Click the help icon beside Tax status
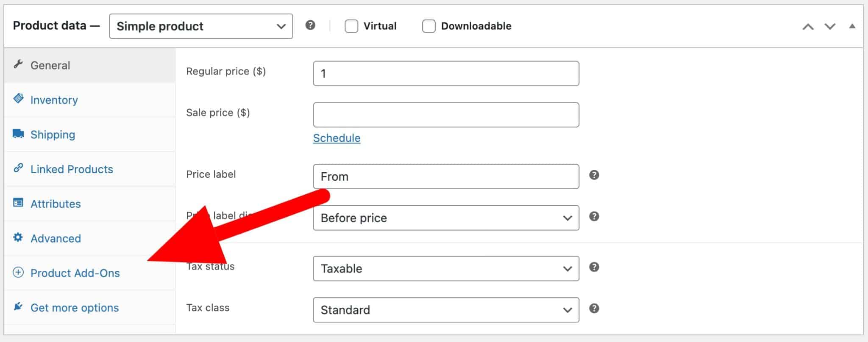The image size is (868, 342). pyautogui.click(x=594, y=267)
